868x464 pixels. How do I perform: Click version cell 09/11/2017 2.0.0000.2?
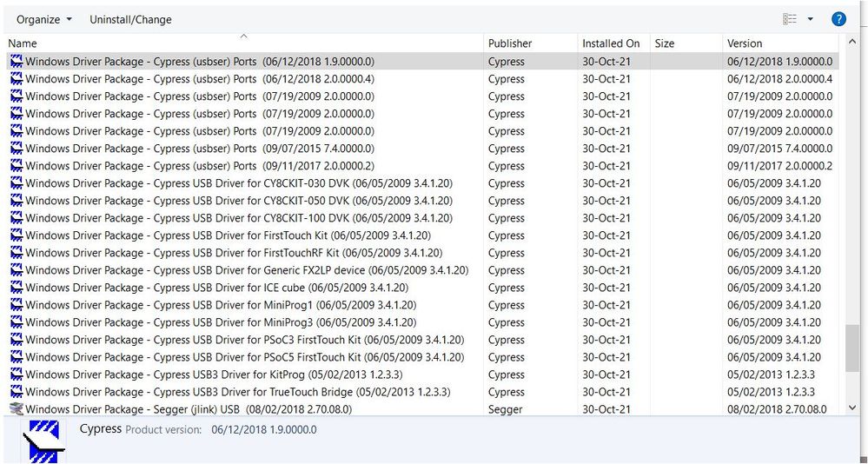(779, 166)
